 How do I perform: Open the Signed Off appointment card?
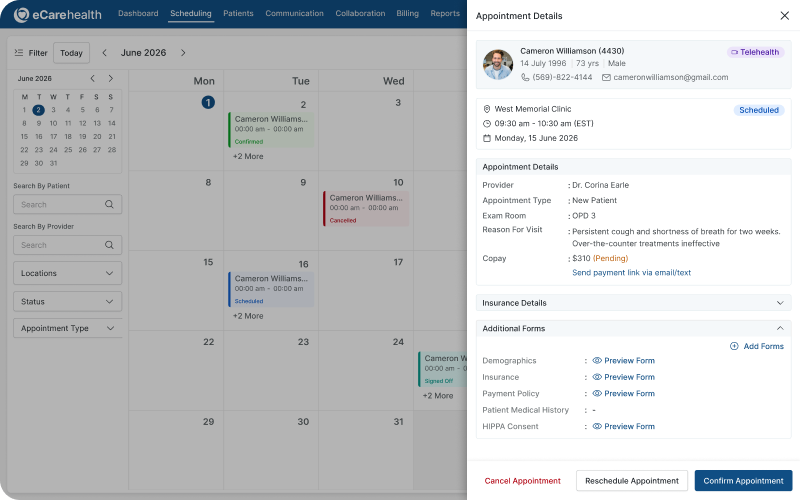click(x=443, y=369)
